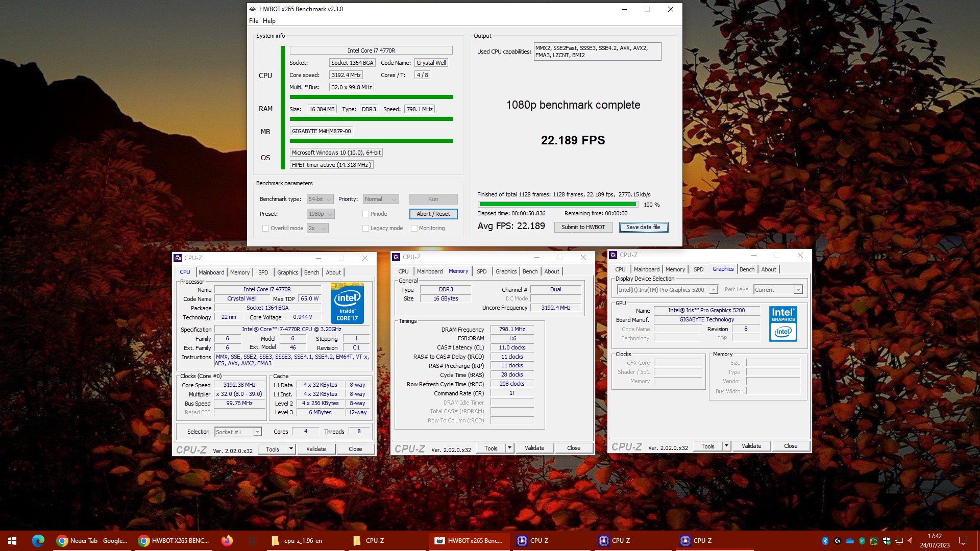Viewport: 980px width, 551px height.
Task: Select HWBOT x265 Benchmark taskbar button
Action: click(469, 541)
